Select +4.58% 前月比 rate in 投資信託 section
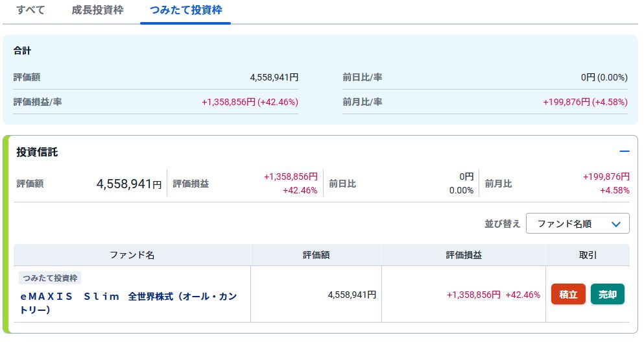644x342 pixels. pos(614,190)
